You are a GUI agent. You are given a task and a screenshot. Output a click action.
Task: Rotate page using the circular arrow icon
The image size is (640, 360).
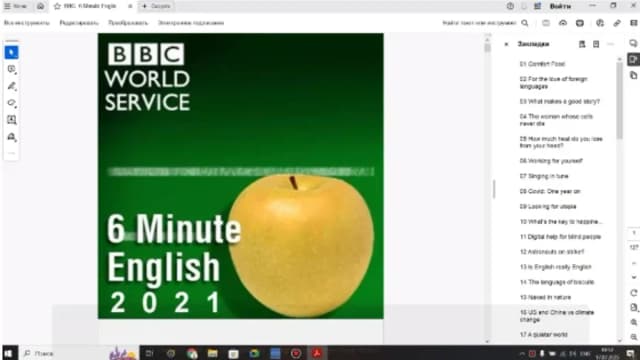click(633, 293)
